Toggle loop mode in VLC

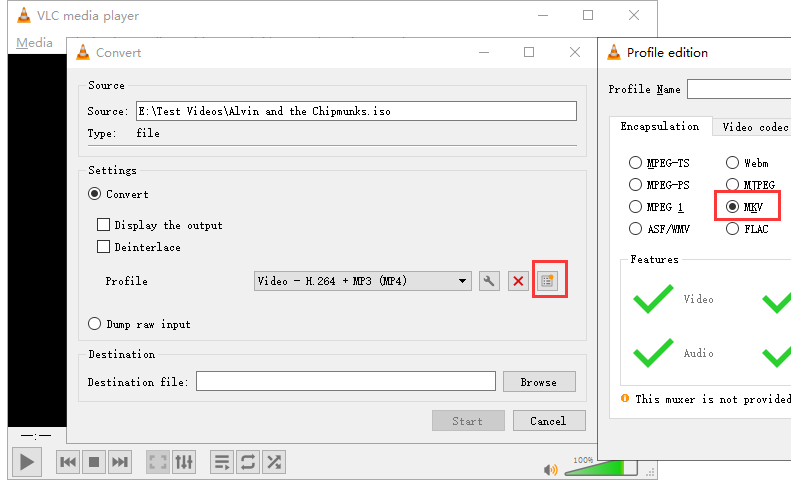pos(248,462)
